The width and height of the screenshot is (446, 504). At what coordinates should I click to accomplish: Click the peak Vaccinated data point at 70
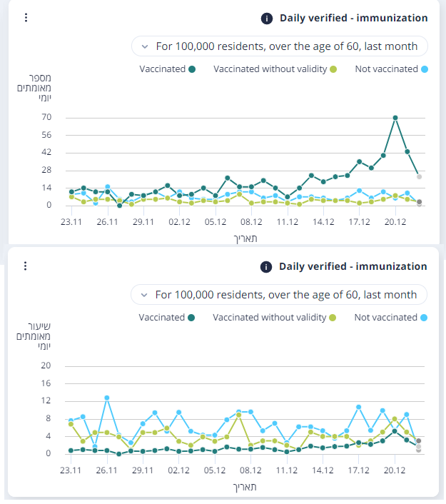coord(395,118)
